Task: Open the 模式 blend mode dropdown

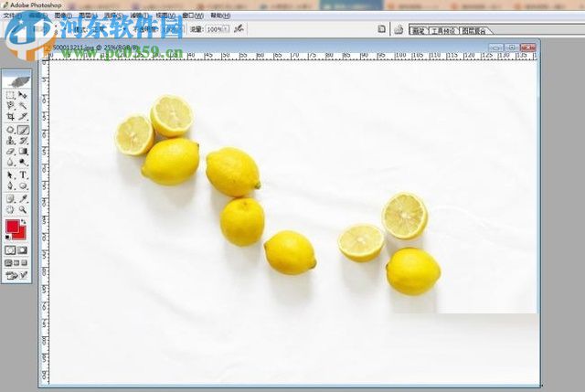Action: 109,29
